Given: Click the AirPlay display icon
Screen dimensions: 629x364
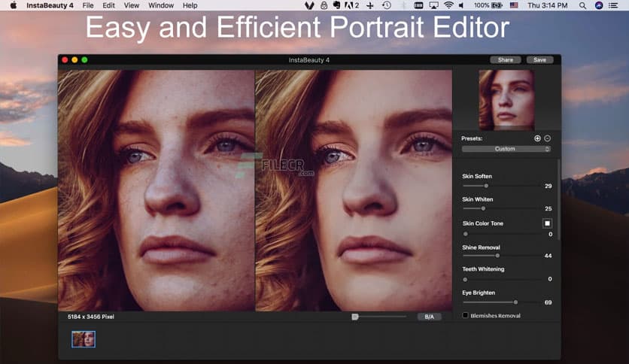Looking at the screenshot, I should (433, 5).
